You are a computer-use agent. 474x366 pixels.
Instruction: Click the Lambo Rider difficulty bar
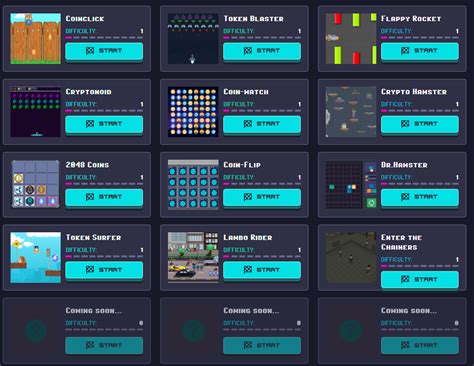click(262, 256)
